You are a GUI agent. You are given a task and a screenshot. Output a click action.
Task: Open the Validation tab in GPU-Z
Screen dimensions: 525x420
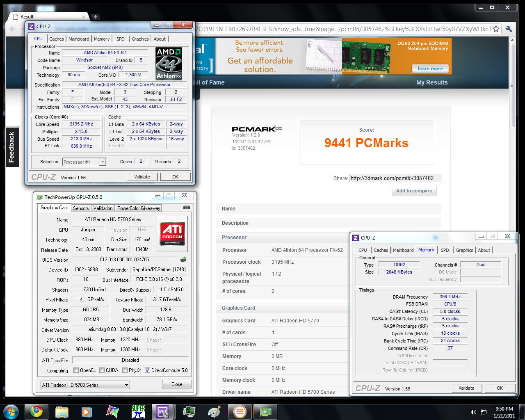pyautogui.click(x=103, y=208)
